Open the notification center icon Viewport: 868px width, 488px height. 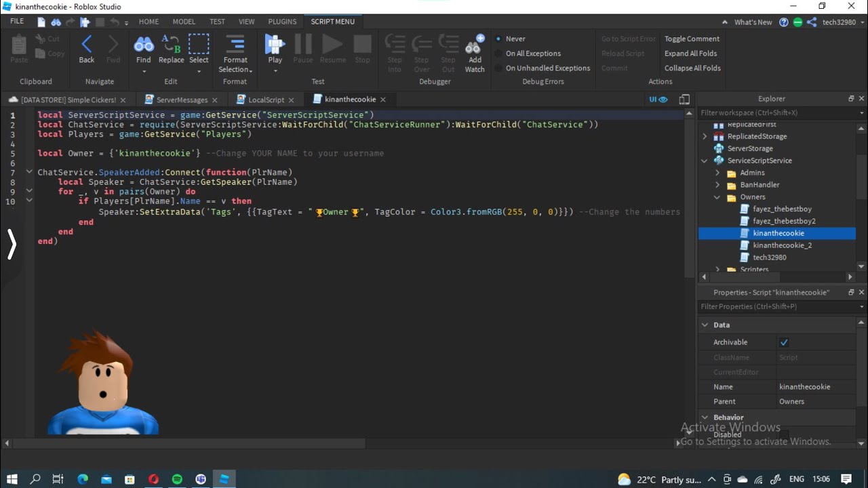pyautogui.click(x=846, y=479)
